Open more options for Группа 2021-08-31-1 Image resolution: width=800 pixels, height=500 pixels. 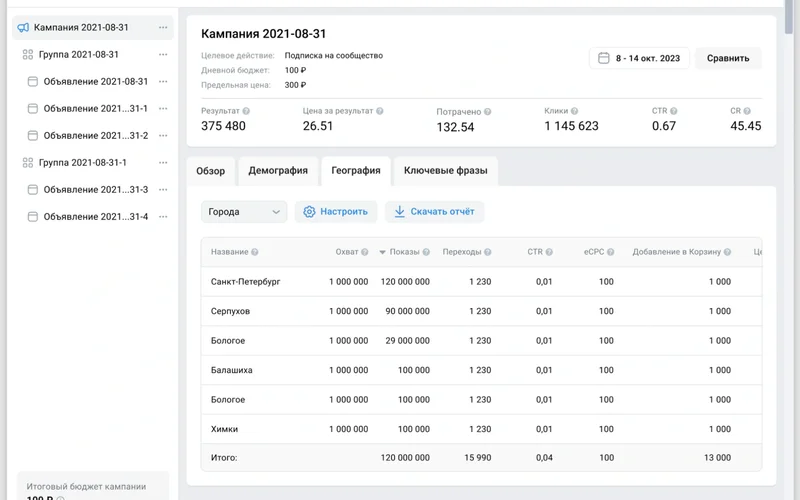pyautogui.click(x=163, y=163)
